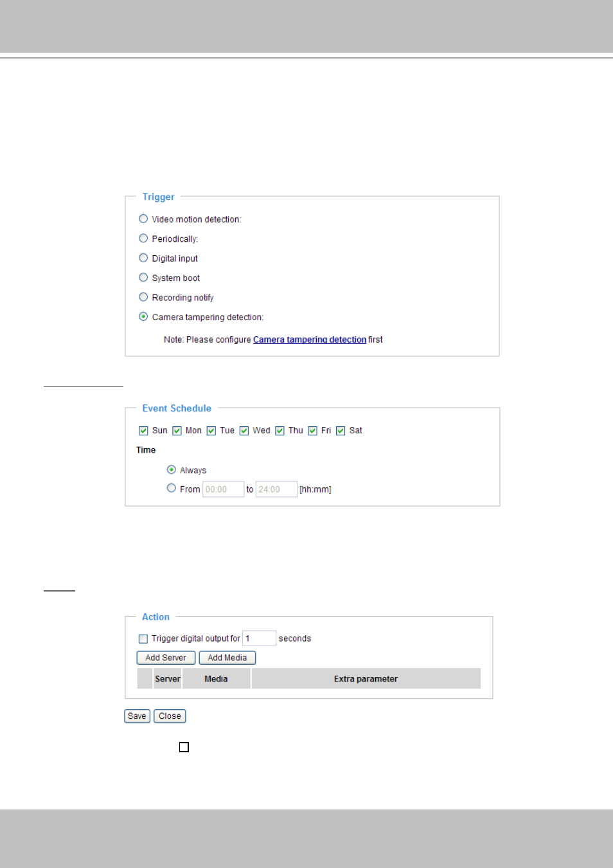Select Always time option

pyautogui.click(x=172, y=470)
